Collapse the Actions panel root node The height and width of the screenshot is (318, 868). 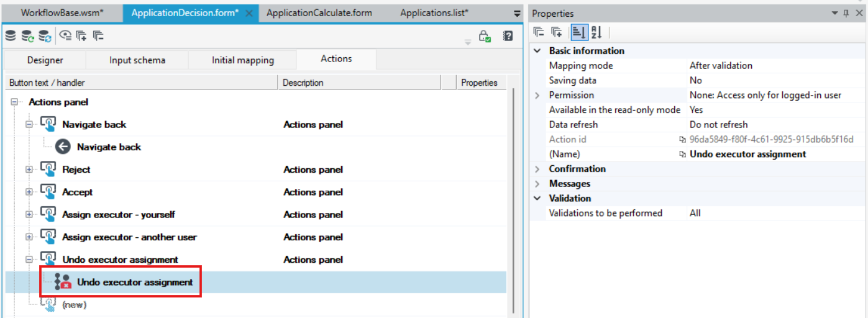tap(14, 102)
